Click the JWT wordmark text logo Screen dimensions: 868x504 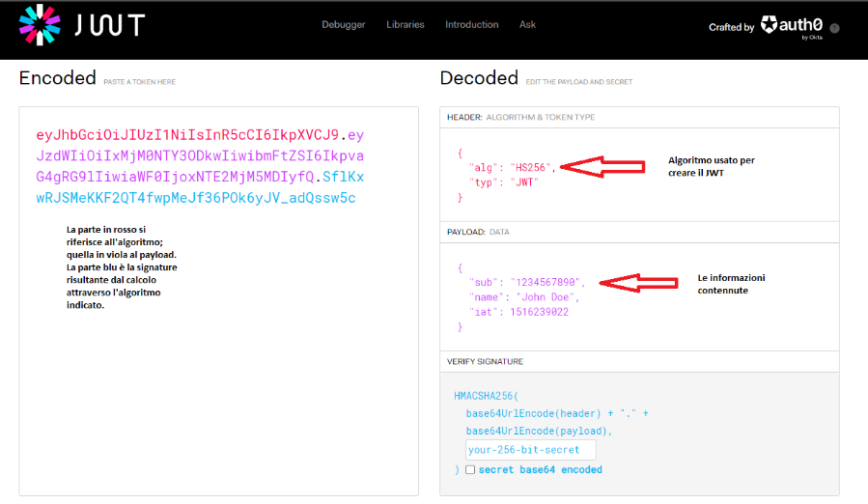coord(110,25)
